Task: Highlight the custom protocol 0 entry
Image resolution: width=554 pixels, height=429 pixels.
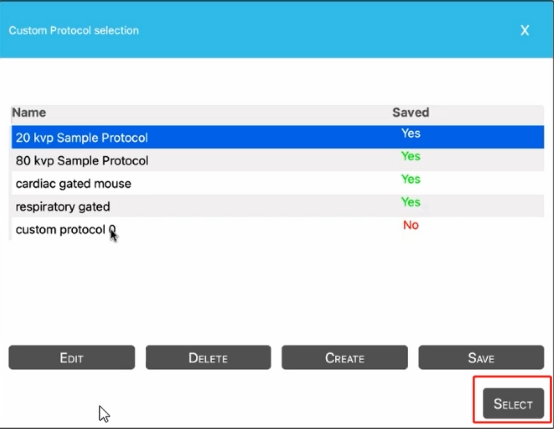Action: pos(278,229)
